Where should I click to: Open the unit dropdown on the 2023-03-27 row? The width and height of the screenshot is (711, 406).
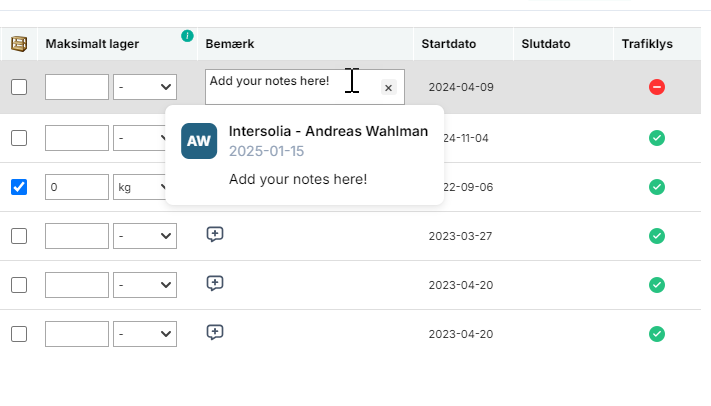(145, 236)
